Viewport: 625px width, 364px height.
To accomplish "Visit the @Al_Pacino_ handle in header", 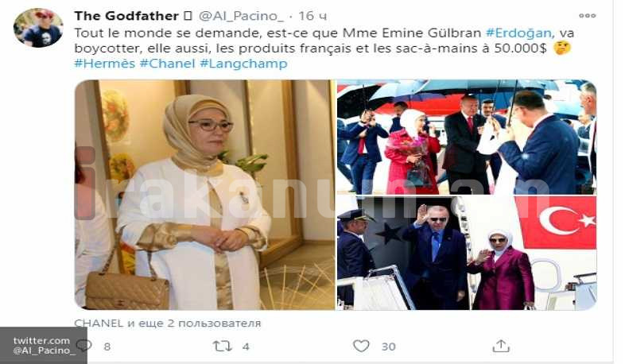I will click(241, 16).
